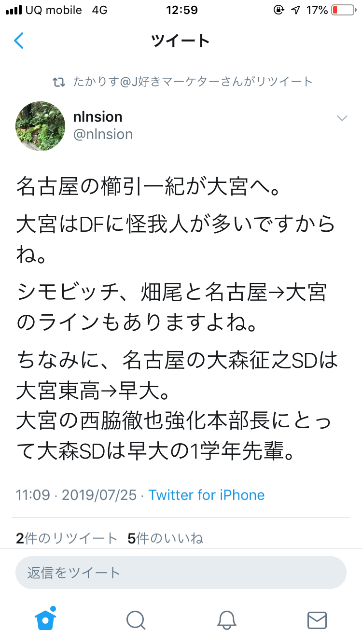
Task: Tap the battery icon in status bar
Action: pyautogui.click(x=342, y=10)
